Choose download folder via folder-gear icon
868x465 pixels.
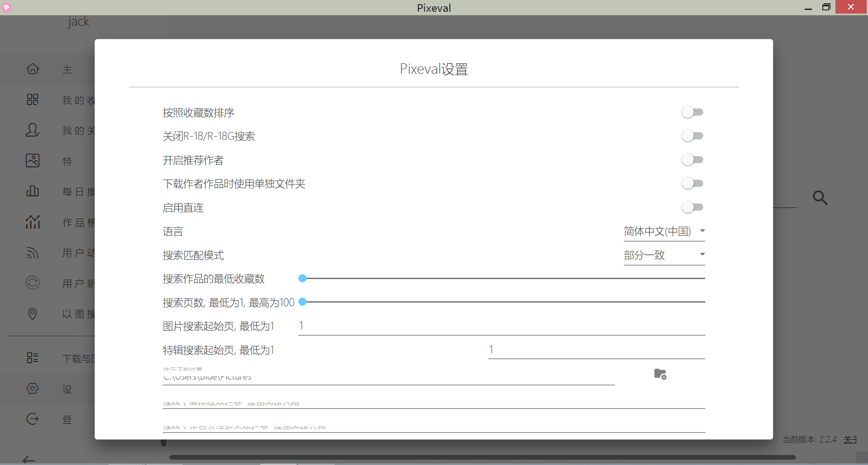tap(660, 374)
